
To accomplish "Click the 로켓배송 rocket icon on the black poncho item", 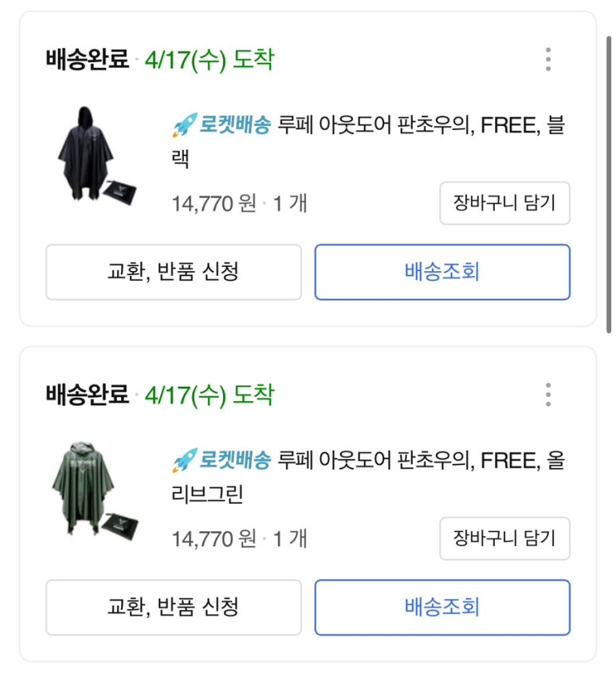I will [x=184, y=125].
